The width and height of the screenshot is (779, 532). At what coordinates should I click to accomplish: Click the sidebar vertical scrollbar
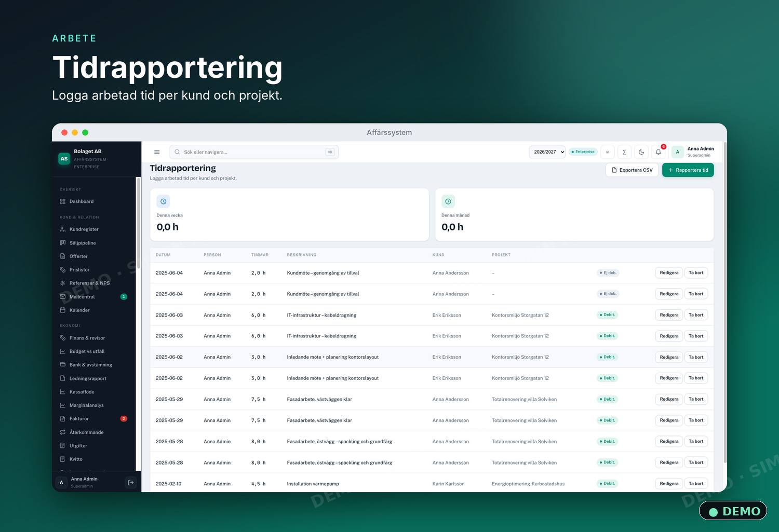[138, 324]
